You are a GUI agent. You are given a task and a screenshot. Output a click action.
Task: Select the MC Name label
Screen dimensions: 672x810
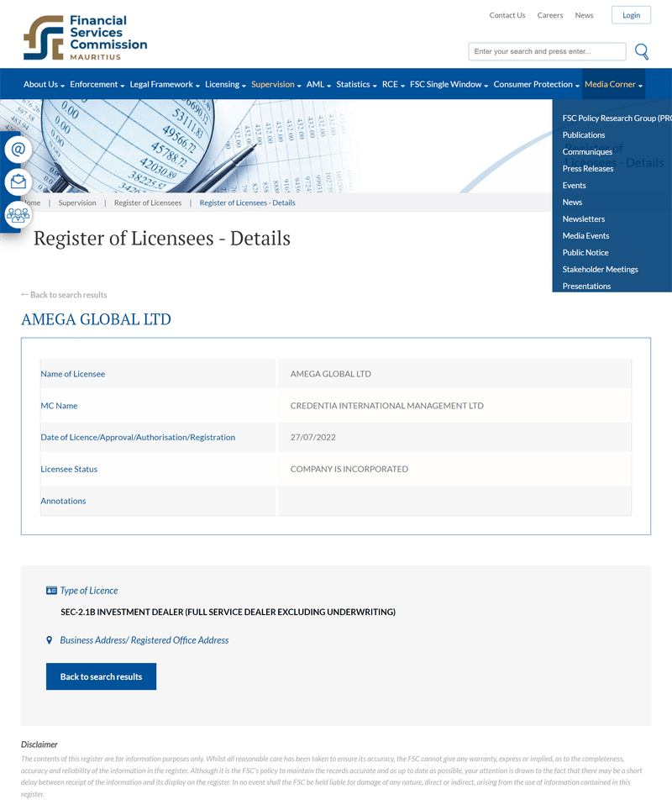(59, 406)
